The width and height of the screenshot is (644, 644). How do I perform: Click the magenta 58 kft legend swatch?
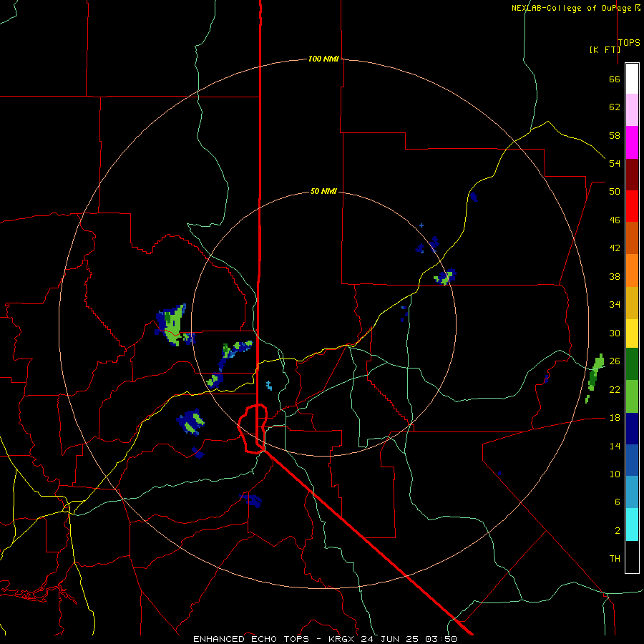point(632,142)
